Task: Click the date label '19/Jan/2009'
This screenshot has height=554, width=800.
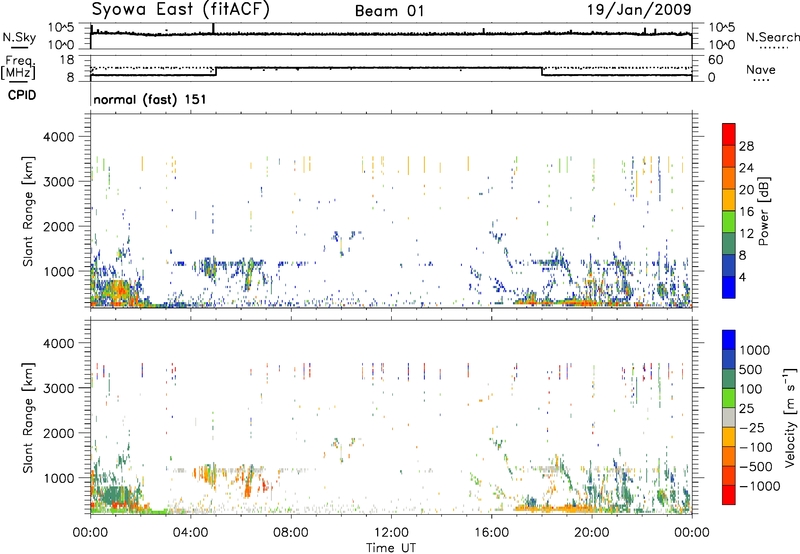Action: coord(639,9)
